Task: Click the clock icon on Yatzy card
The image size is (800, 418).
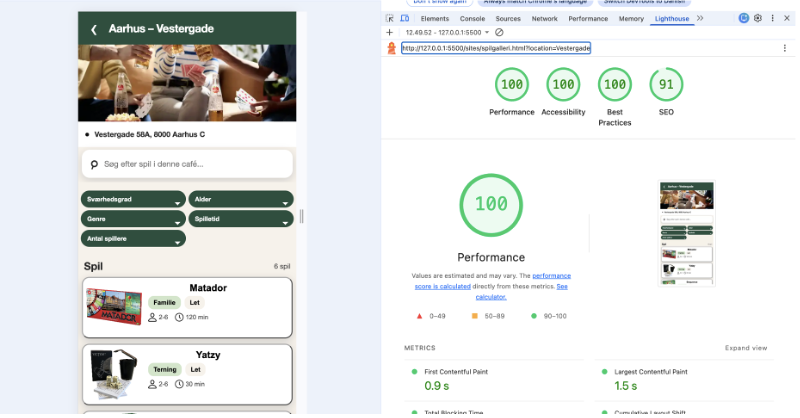Action: (x=179, y=384)
